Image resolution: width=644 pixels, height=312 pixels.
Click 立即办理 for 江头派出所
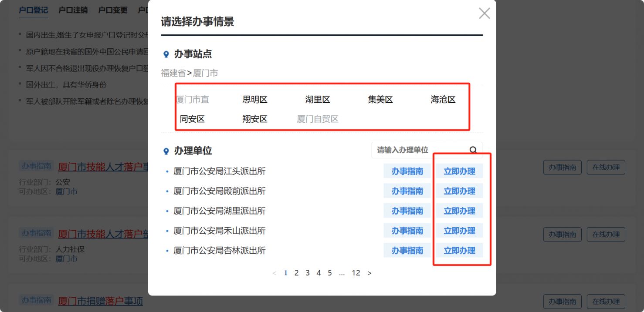click(x=459, y=171)
